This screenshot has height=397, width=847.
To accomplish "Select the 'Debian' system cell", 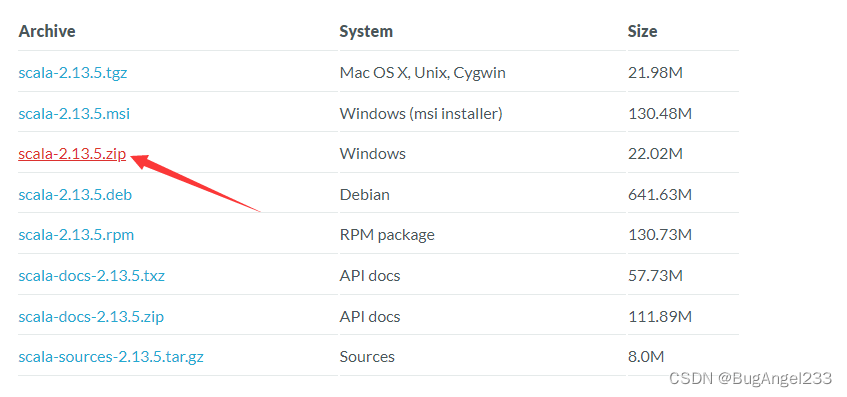I will (x=365, y=194).
